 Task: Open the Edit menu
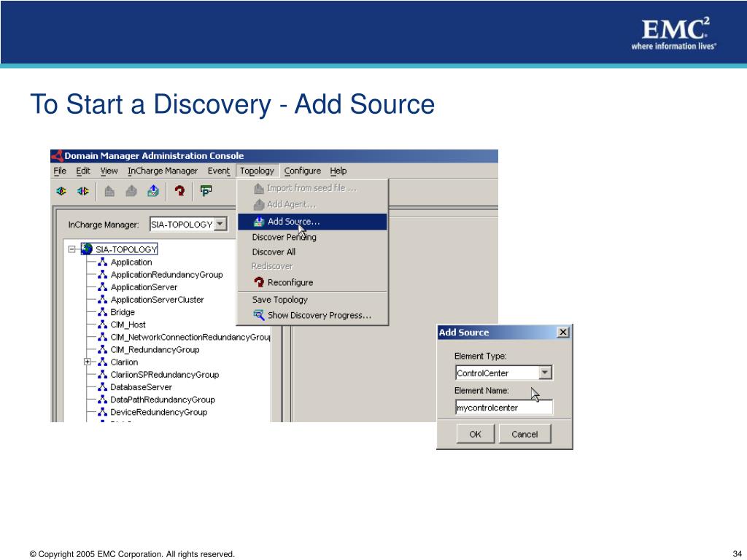pos(83,171)
